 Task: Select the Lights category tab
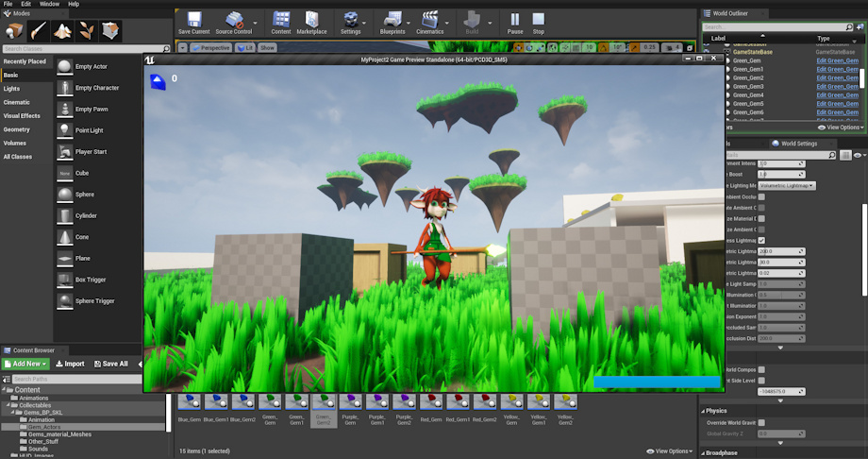point(11,89)
